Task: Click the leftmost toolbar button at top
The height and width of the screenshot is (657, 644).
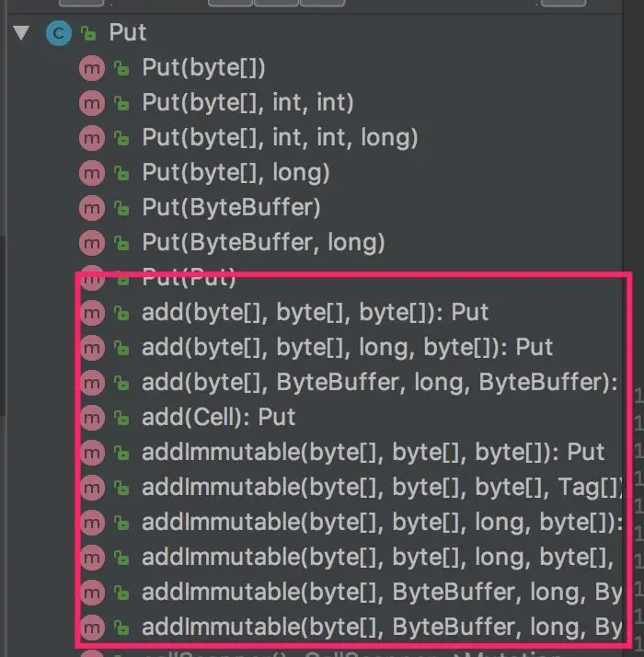Action: pos(81,3)
